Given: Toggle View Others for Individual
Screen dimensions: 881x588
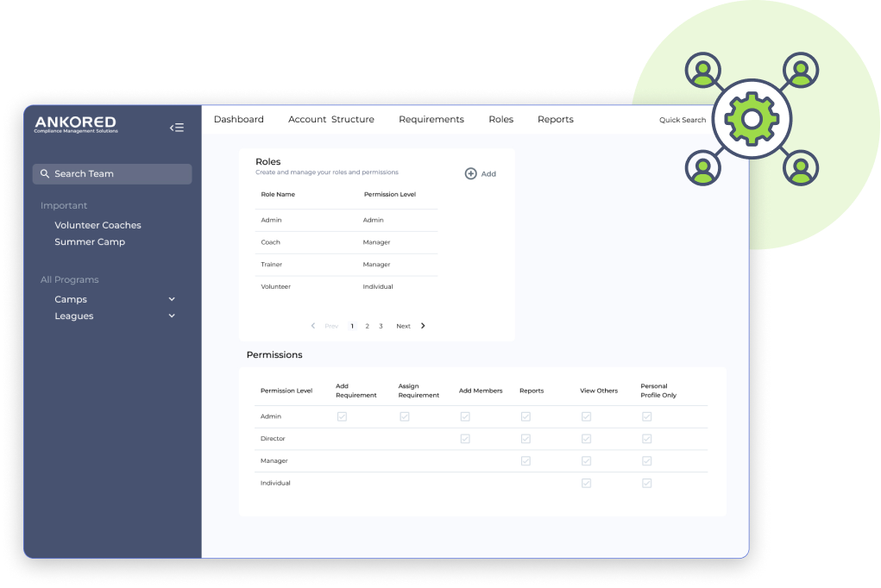Looking at the screenshot, I should point(586,483).
